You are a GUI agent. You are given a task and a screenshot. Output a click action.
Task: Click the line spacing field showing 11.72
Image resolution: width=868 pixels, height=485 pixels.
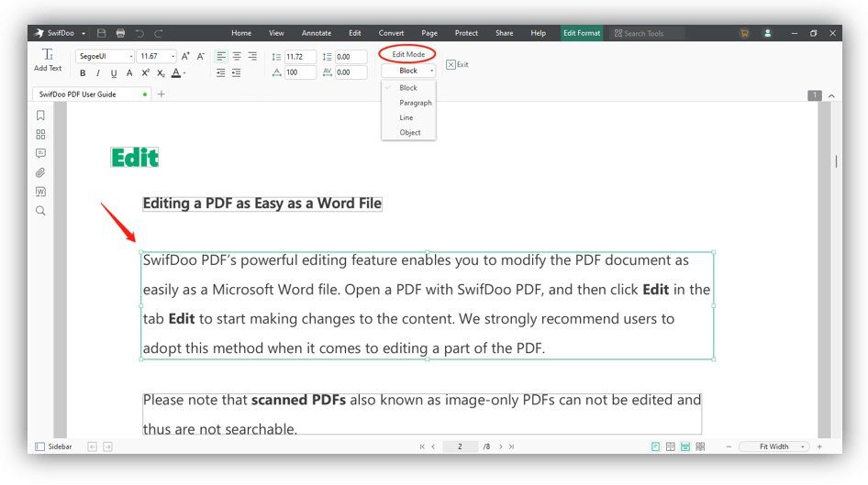[300, 57]
